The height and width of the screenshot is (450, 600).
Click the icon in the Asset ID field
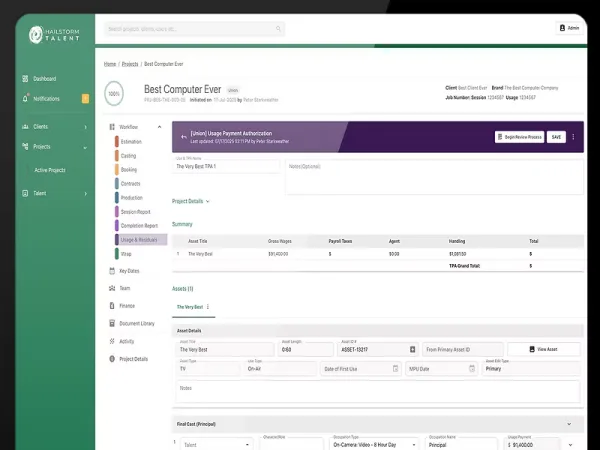[x=412, y=349]
